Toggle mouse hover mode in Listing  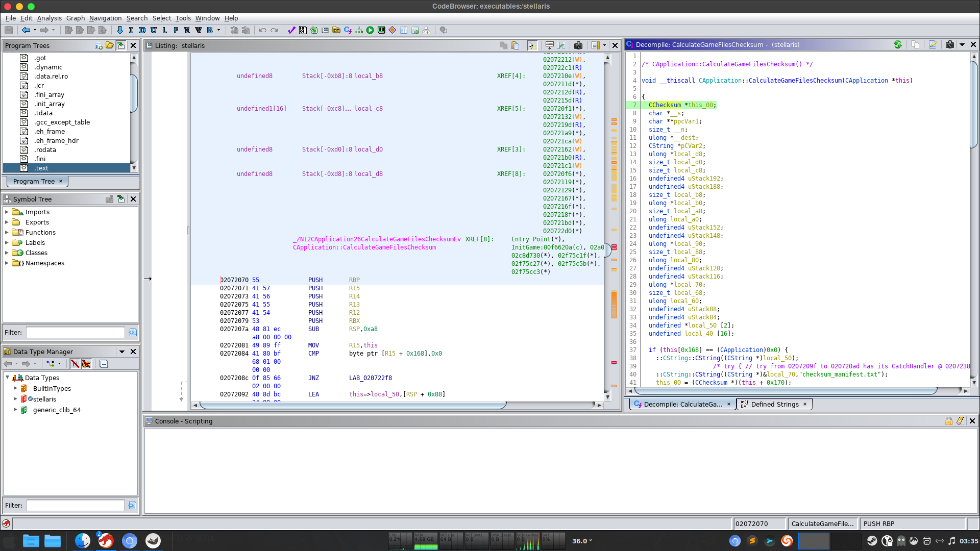531,45
